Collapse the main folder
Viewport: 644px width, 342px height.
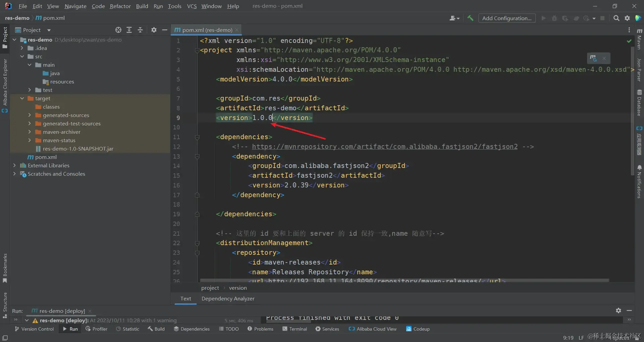[30, 65]
